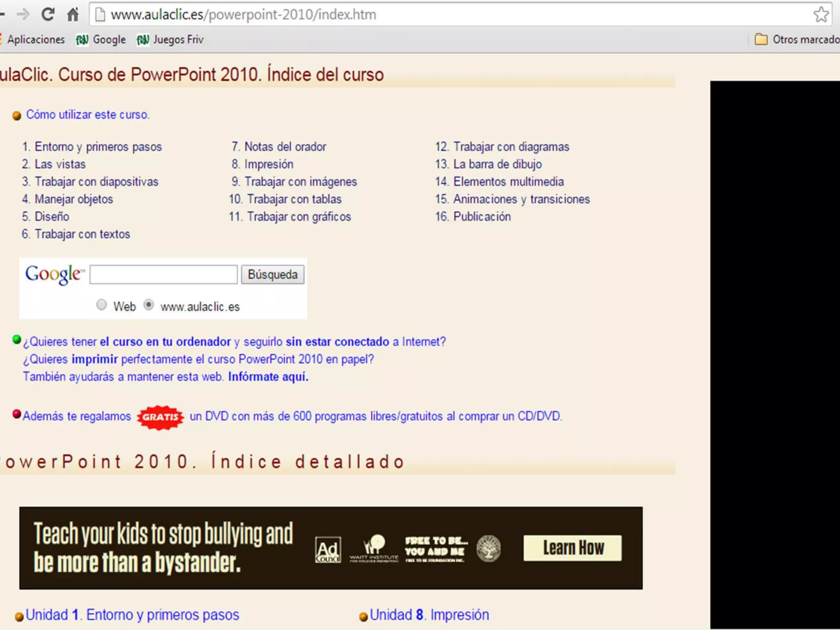Viewport: 840px width, 630px height.
Task: Open the 'Infórmate aquí' link
Action: pyautogui.click(x=268, y=377)
